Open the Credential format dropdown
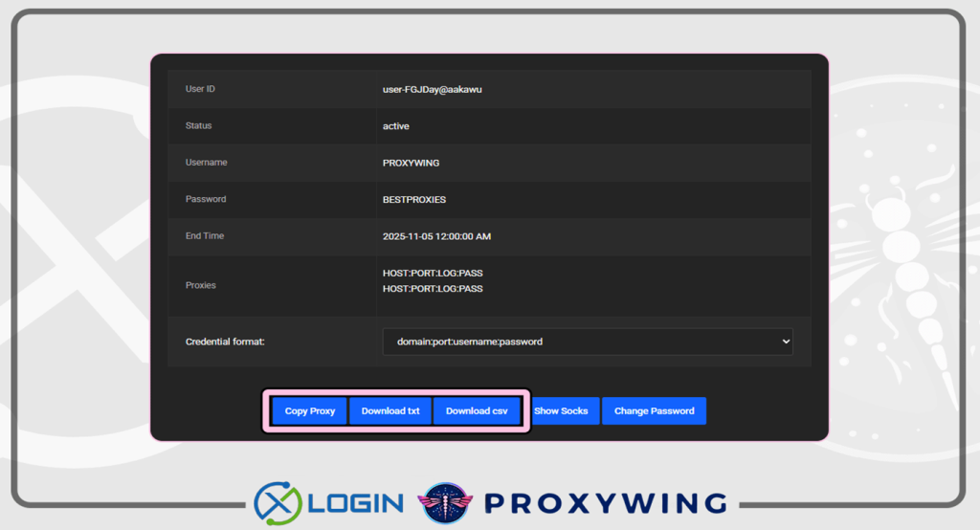 [x=588, y=342]
